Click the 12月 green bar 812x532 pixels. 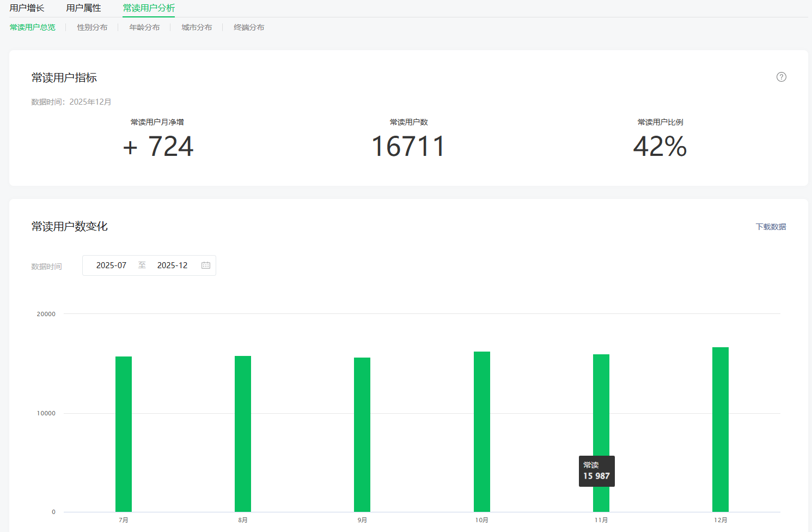point(721,430)
